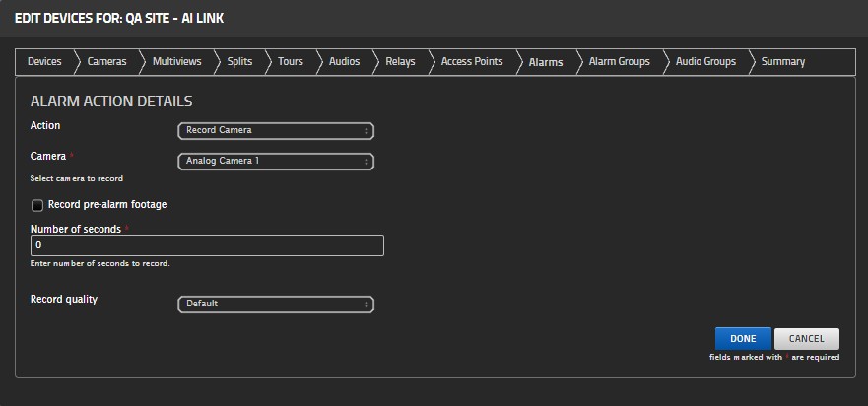
Task: Go to the Access Points tab
Action: click(472, 62)
